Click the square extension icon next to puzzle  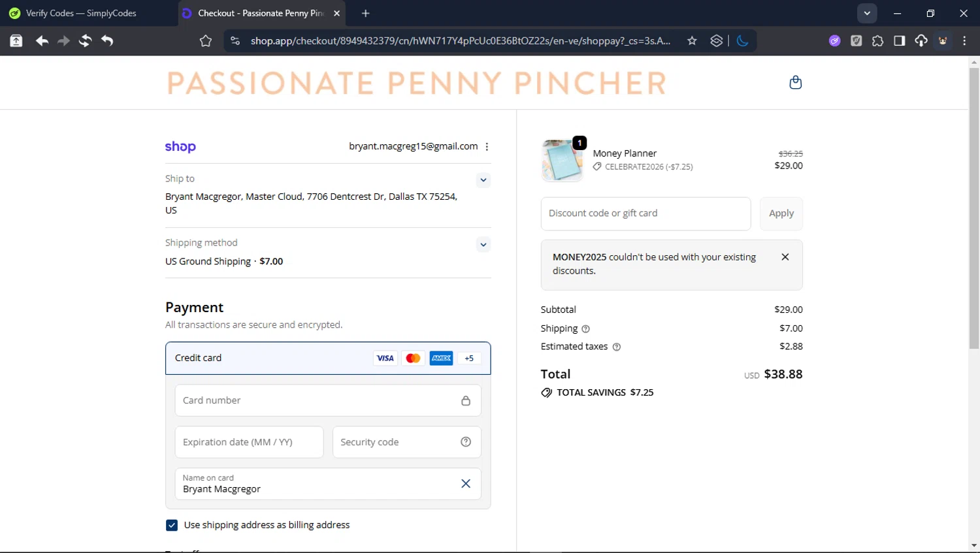pos(856,41)
